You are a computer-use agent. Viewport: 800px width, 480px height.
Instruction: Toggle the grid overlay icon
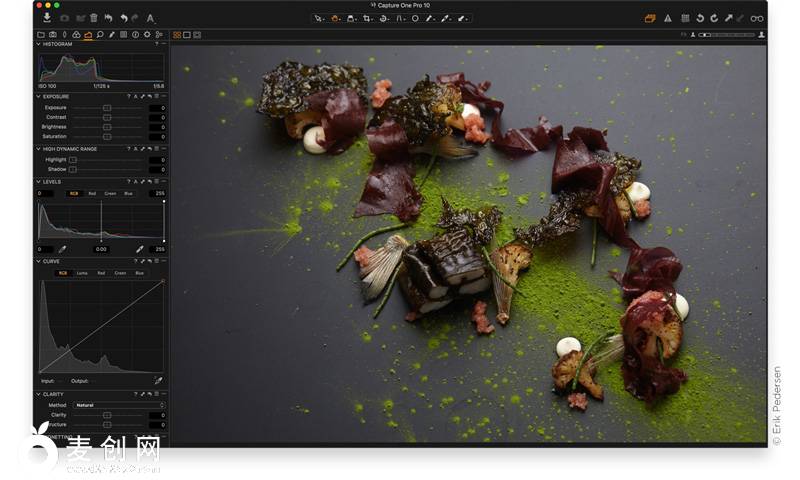tap(685, 18)
